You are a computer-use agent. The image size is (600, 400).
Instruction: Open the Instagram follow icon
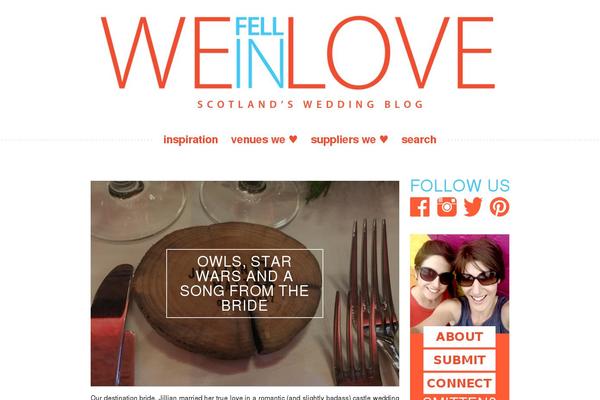(447, 207)
